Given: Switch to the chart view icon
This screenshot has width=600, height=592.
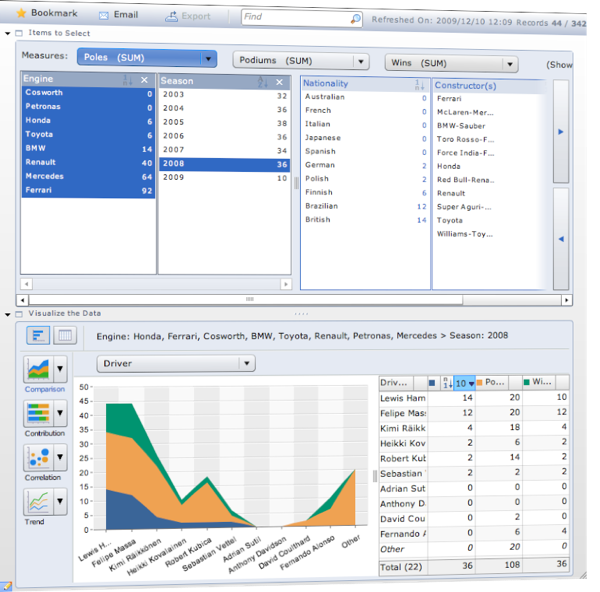Looking at the screenshot, I should click(38, 336).
